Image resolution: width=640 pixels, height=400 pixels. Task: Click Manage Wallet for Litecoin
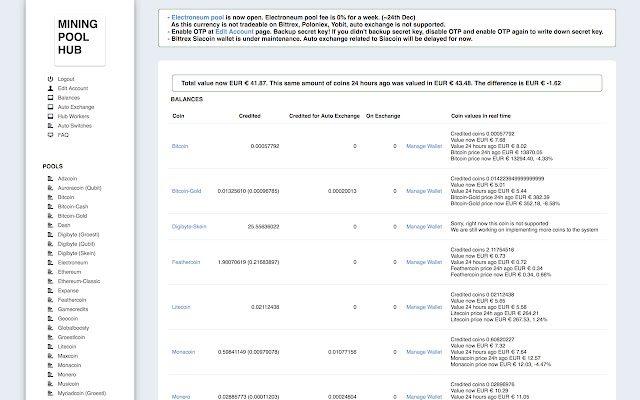coord(424,307)
